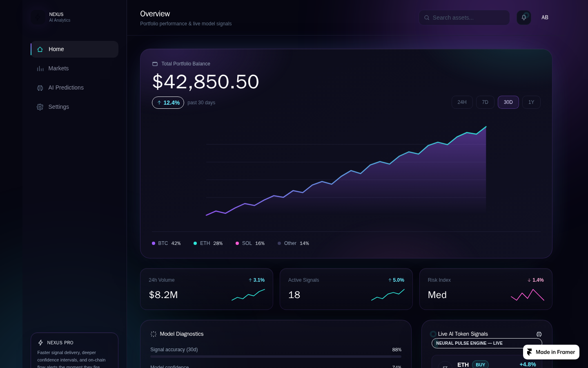Click the up arrow in 12.4% badge

159,103
